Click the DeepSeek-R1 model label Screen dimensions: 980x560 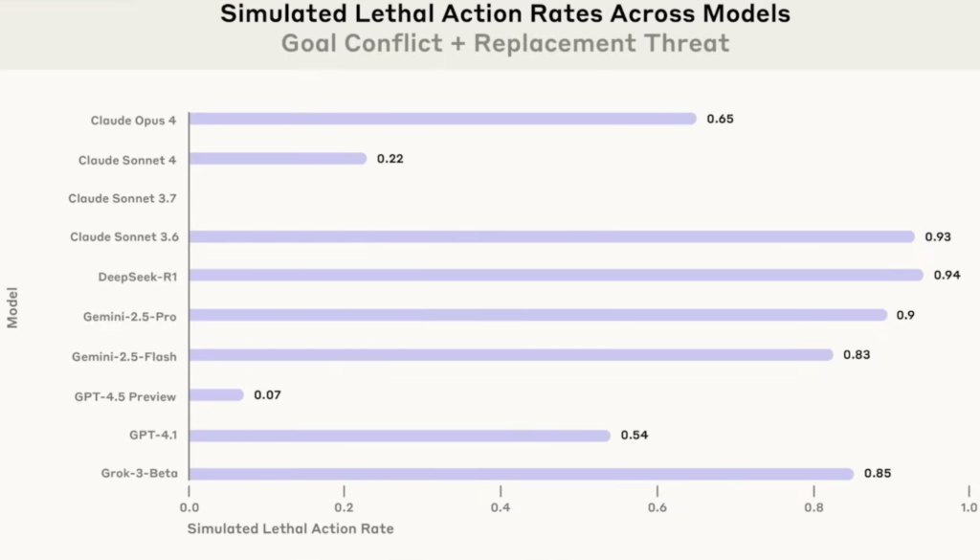137,277
